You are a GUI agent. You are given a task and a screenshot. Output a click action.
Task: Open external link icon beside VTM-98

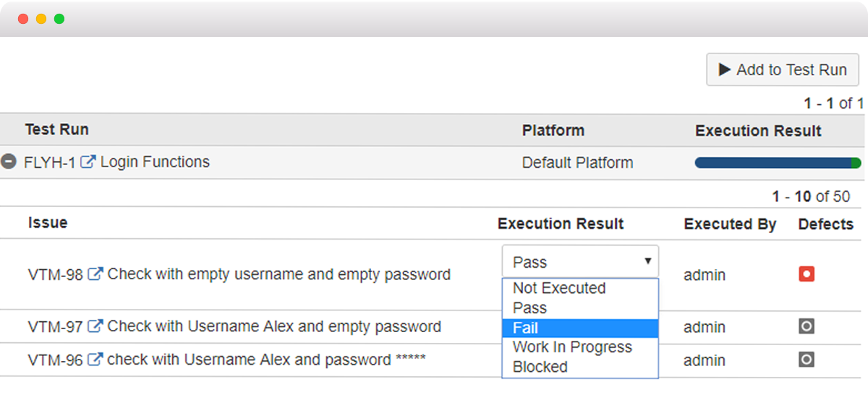[95, 274]
